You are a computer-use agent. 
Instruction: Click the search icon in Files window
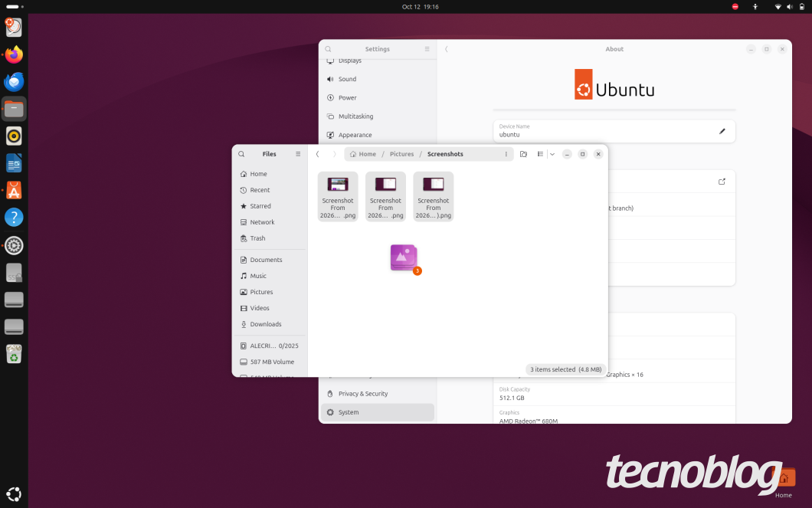click(x=241, y=154)
